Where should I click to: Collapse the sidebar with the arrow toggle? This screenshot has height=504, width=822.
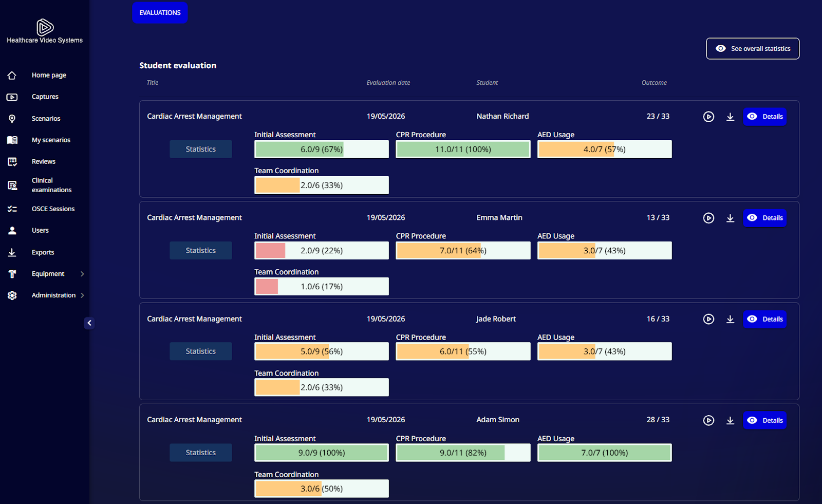coord(89,323)
